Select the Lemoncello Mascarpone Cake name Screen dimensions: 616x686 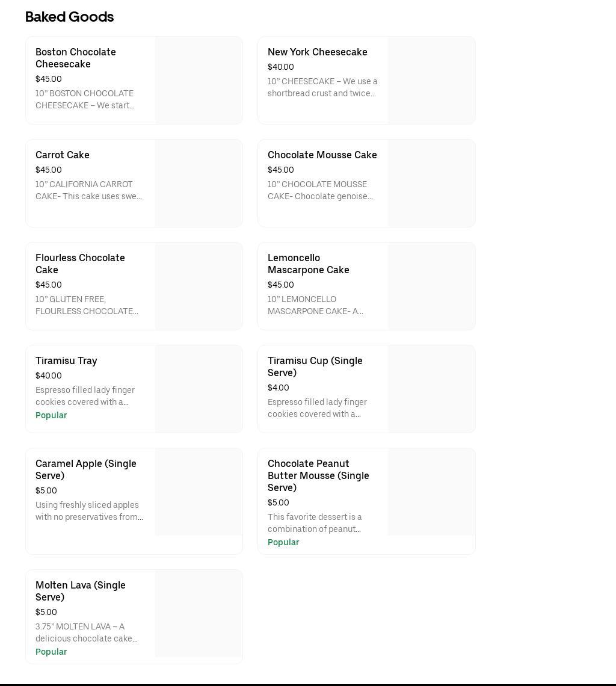click(308, 264)
